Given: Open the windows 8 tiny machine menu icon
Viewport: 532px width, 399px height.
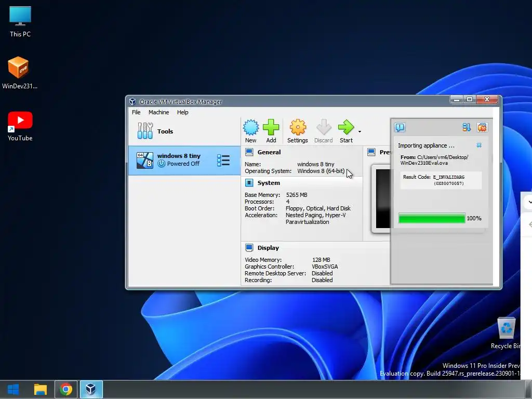Looking at the screenshot, I should click(x=223, y=161).
